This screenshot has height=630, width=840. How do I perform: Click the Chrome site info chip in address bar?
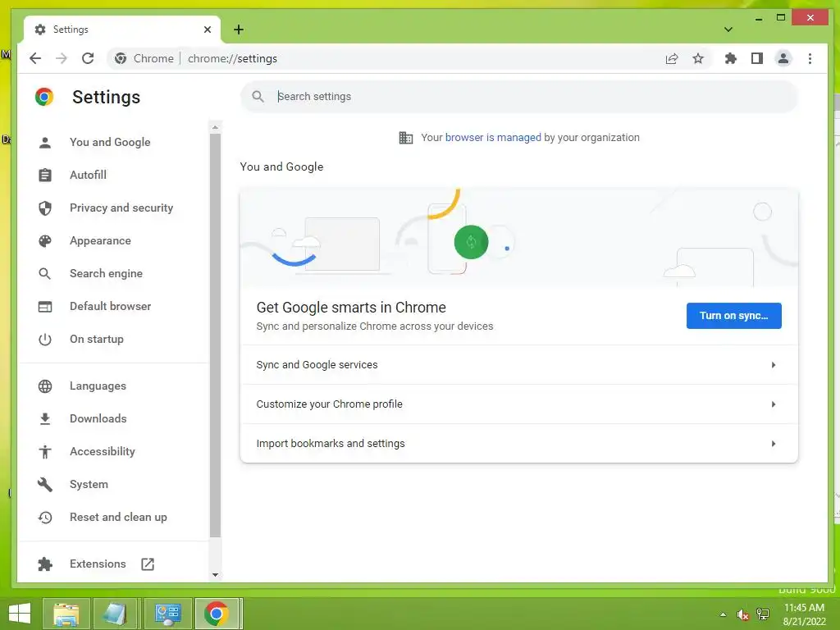coord(144,58)
